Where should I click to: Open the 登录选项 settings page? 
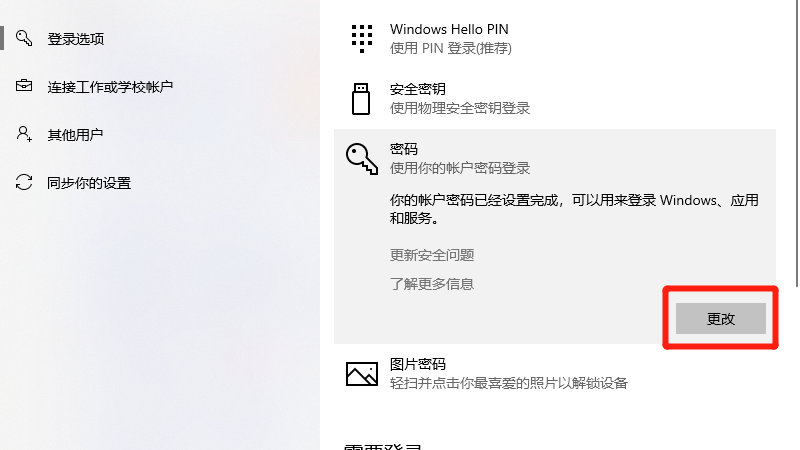point(76,39)
